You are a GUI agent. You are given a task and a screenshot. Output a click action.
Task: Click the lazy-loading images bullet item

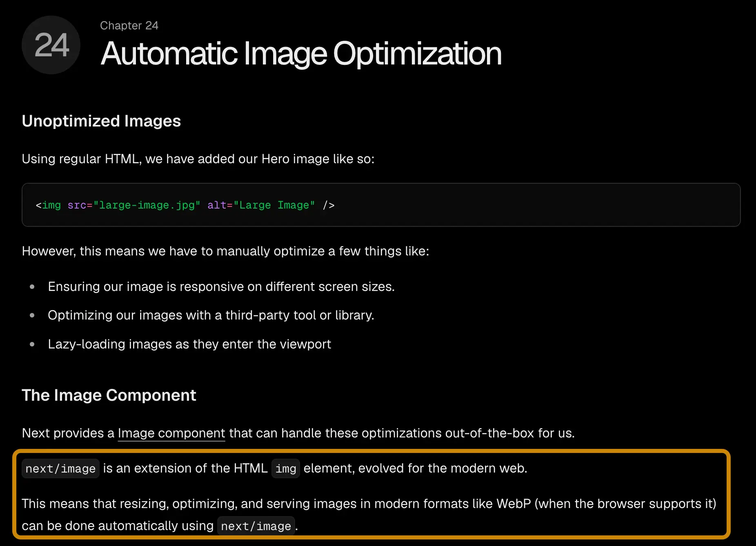189,344
